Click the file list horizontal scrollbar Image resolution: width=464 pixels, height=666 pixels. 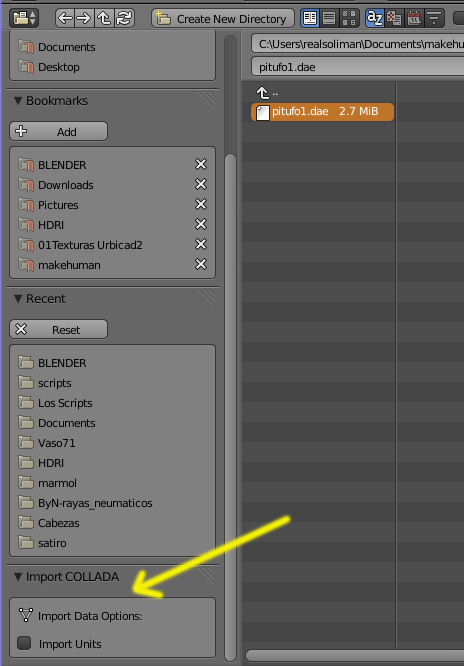[355, 656]
